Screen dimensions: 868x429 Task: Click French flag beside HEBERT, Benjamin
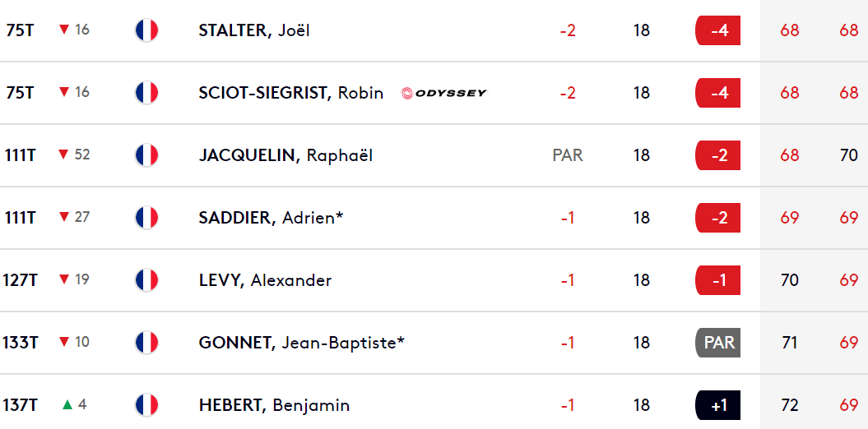146,404
